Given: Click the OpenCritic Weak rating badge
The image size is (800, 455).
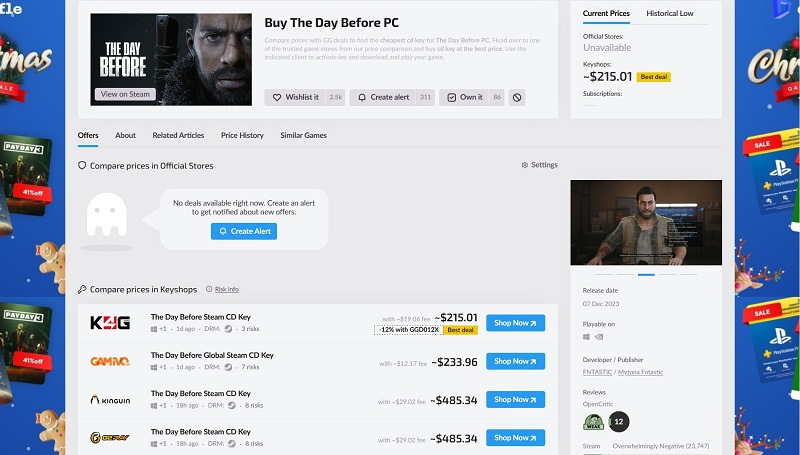Looking at the screenshot, I should (593, 422).
